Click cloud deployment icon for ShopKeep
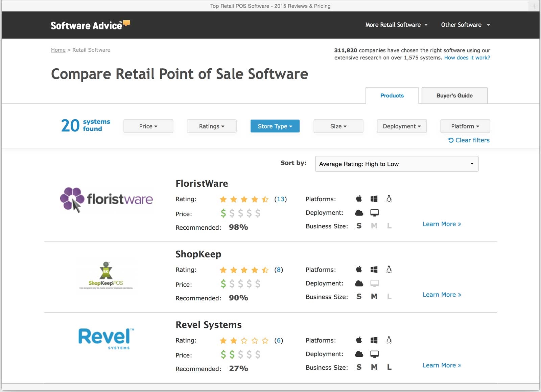Image resolution: width=541 pixels, height=392 pixels. tap(359, 283)
